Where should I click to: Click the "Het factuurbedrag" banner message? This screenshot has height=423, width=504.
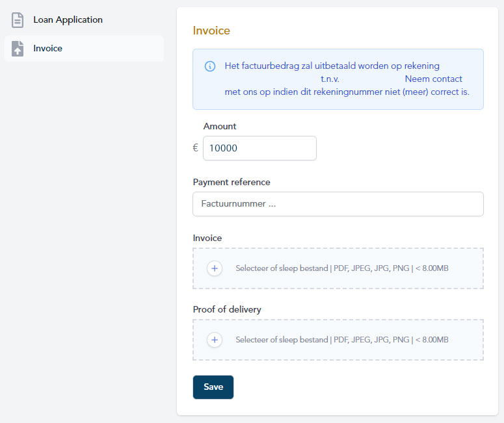point(332,66)
